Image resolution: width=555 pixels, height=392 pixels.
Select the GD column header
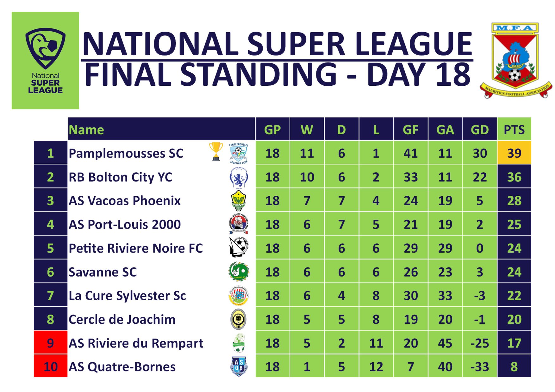click(x=480, y=129)
